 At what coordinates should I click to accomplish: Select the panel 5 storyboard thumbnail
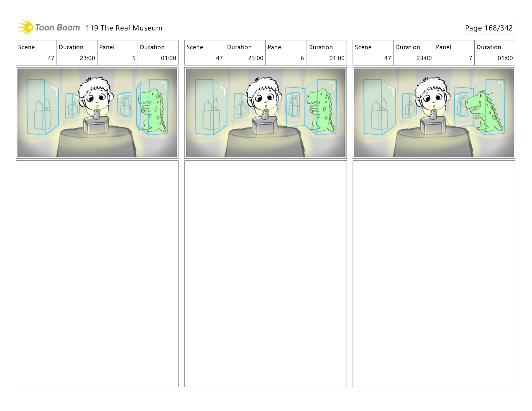pyautogui.click(x=97, y=113)
